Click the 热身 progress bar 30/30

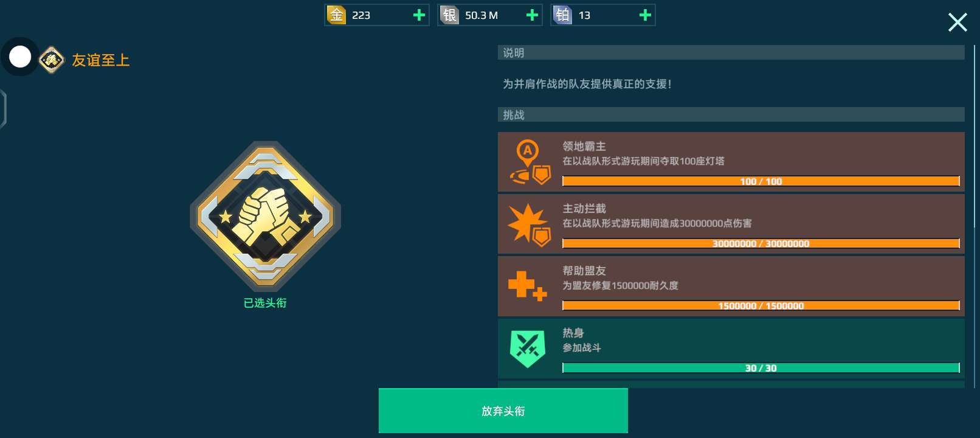point(761,368)
